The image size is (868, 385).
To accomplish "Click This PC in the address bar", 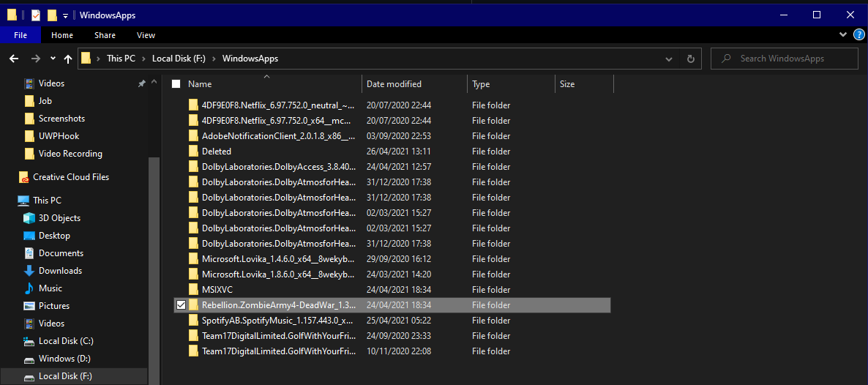I will pos(121,58).
